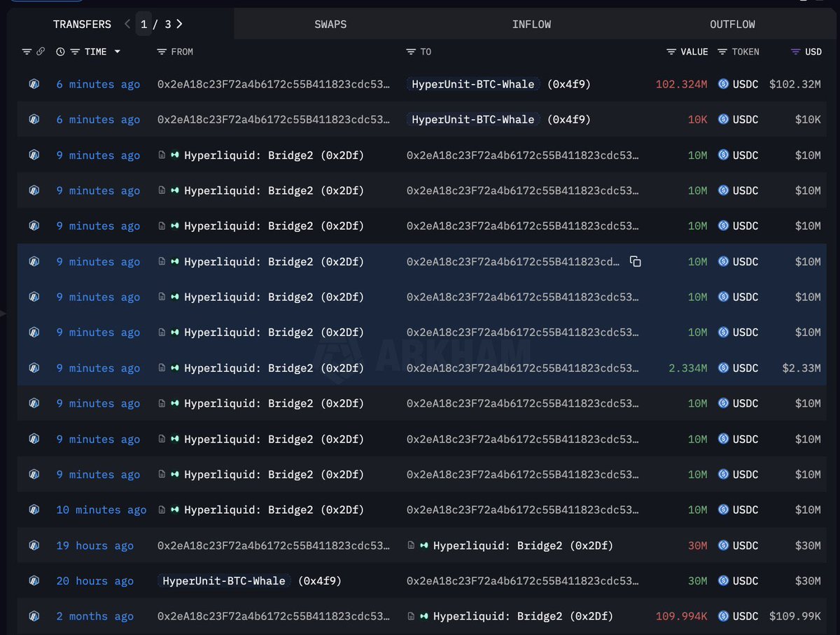Click the USDC token icon in the 10 minutes ago row
The height and width of the screenshot is (635, 840).
click(723, 510)
